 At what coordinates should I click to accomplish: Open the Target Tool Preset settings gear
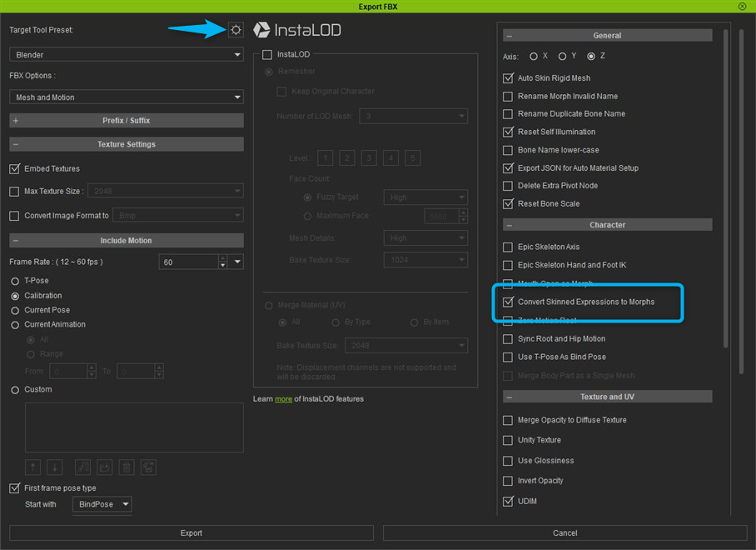pos(236,30)
